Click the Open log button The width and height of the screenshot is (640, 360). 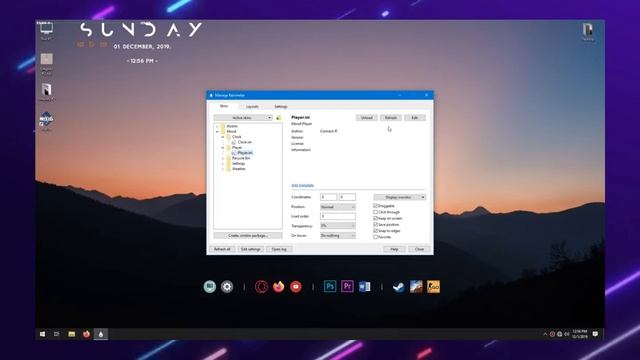tap(279, 249)
